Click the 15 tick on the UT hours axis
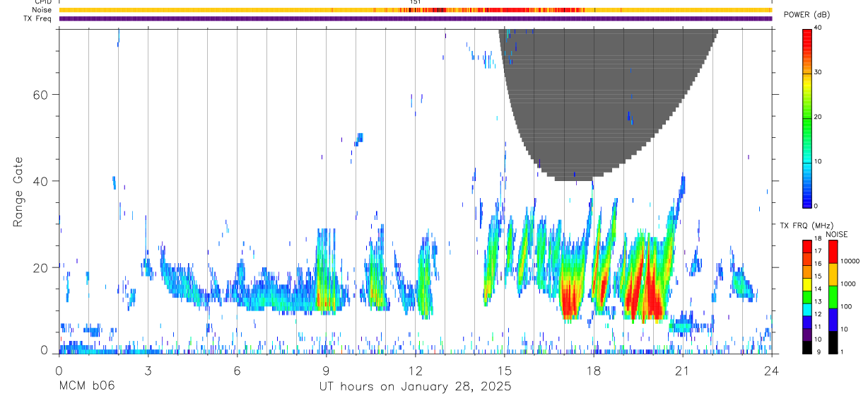Viewport: 868px width, 401px height. point(504,370)
